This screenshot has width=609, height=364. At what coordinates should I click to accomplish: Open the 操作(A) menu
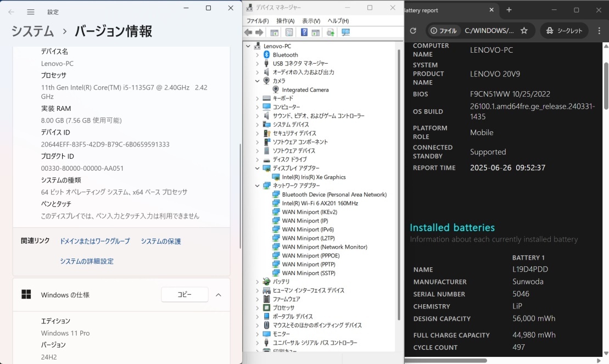(286, 21)
